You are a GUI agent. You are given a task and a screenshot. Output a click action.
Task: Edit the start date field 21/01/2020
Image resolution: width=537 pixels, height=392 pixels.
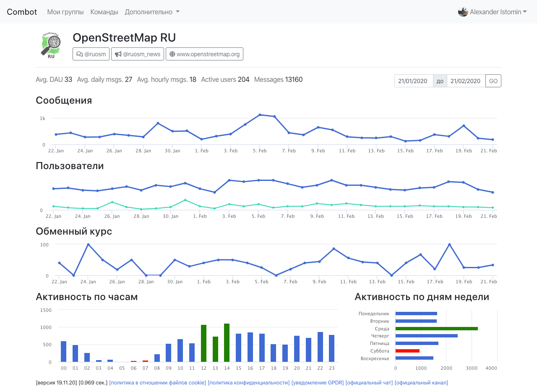click(413, 81)
